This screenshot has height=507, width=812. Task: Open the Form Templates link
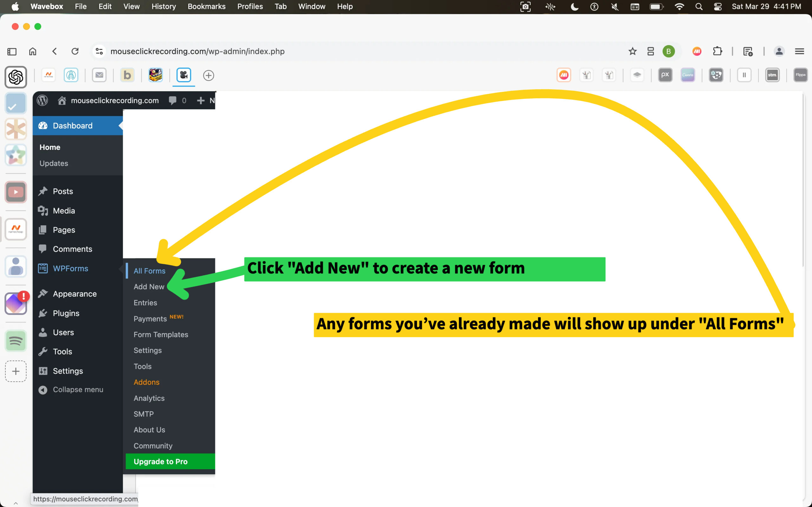click(161, 334)
